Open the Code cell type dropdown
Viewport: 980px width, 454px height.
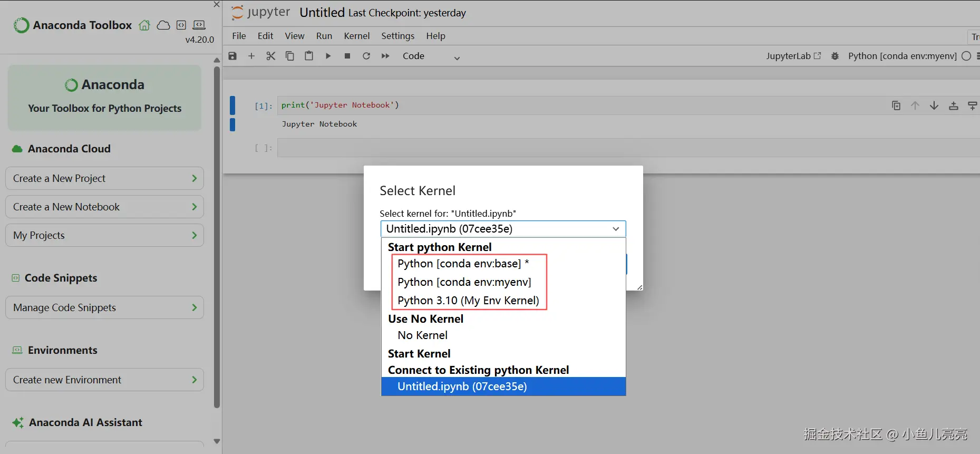point(431,56)
